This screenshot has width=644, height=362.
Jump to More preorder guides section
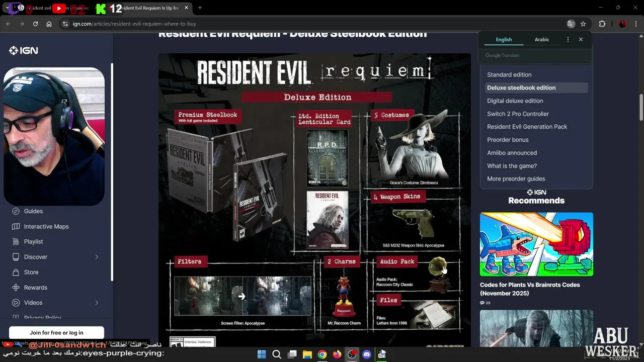point(516,179)
